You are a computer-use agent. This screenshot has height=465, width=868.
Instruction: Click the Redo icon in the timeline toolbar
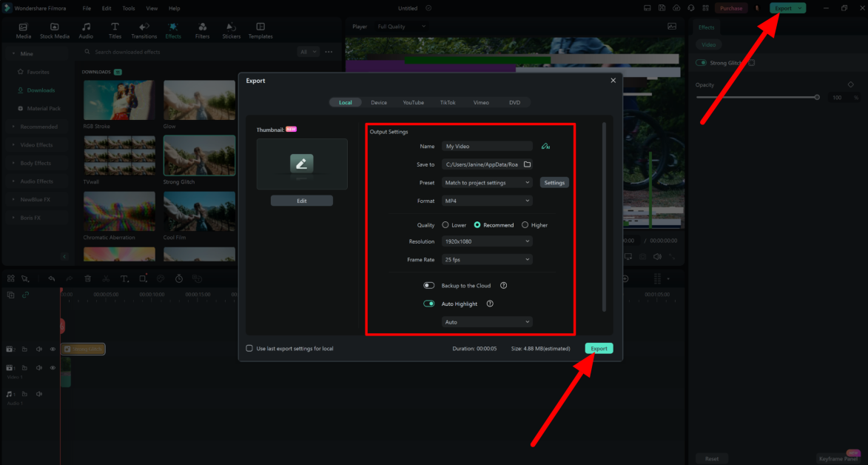69,278
